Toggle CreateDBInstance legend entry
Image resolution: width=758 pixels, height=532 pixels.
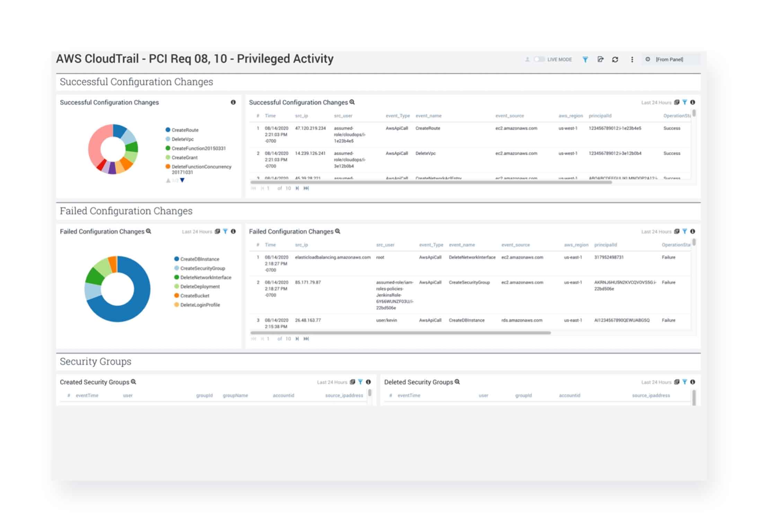196,259
